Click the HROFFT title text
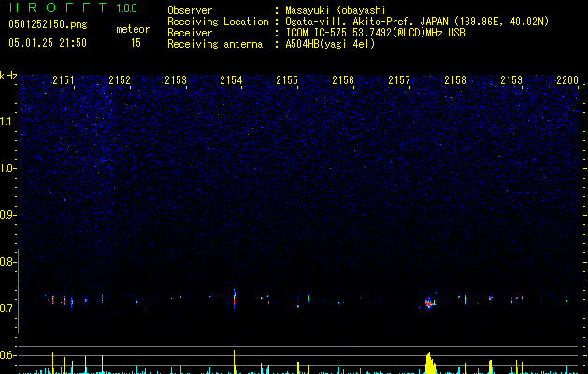This screenshot has height=374, width=588. (x=58, y=7)
